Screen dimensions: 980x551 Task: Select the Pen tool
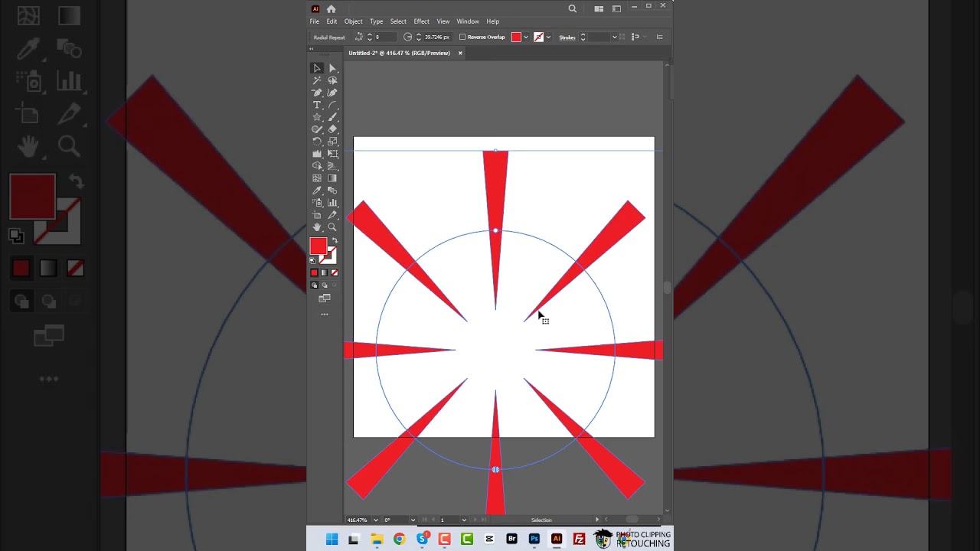317,93
